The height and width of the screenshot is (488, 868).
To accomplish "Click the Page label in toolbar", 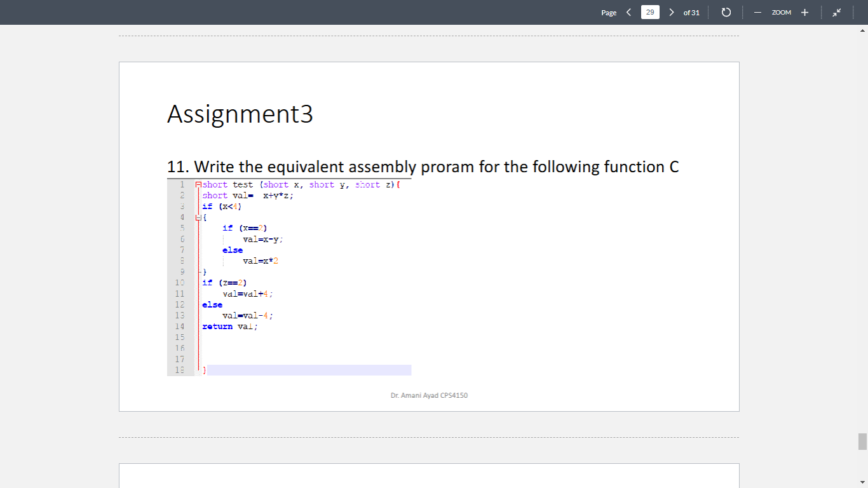I will click(608, 12).
